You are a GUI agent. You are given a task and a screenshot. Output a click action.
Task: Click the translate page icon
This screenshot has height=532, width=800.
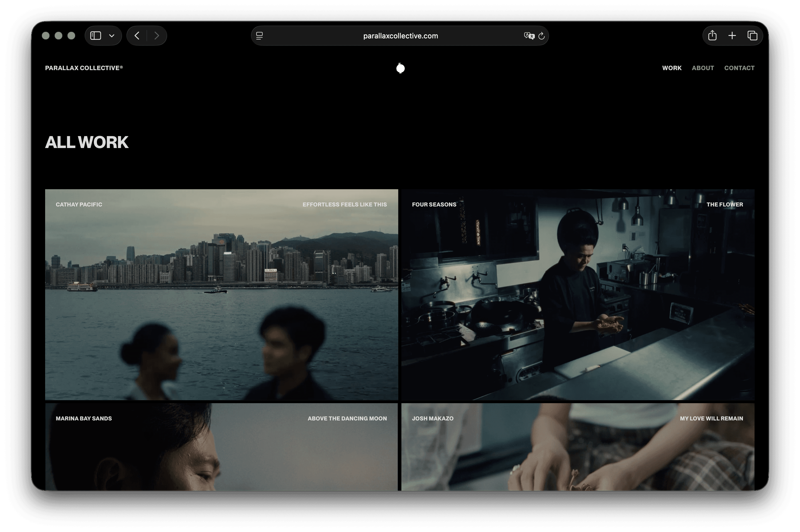[529, 36]
